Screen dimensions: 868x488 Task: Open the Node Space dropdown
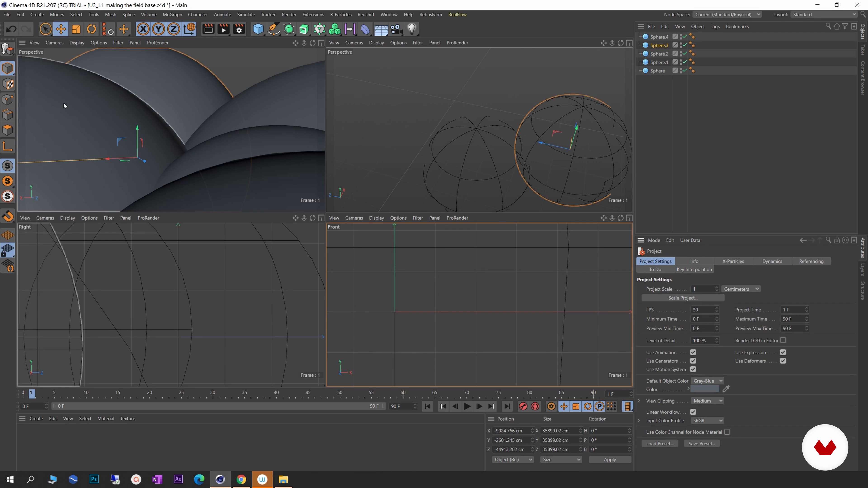tap(727, 14)
